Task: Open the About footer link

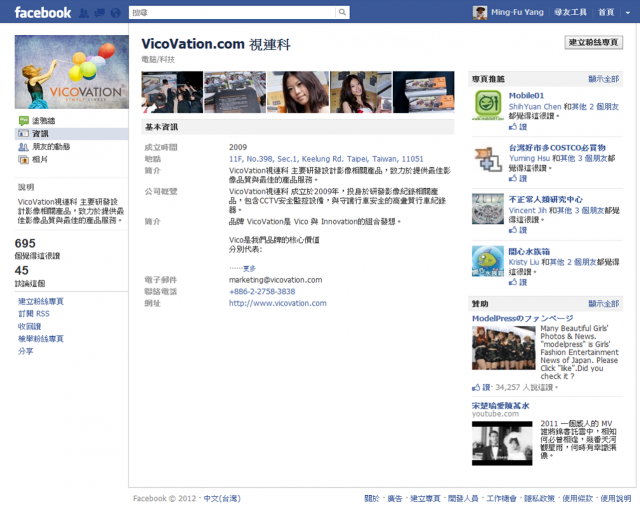Action: point(371,499)
